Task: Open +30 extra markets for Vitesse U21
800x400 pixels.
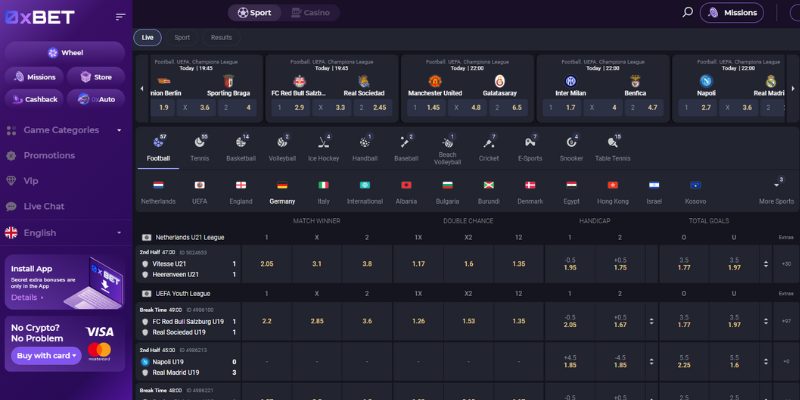Action: [786, 264]
